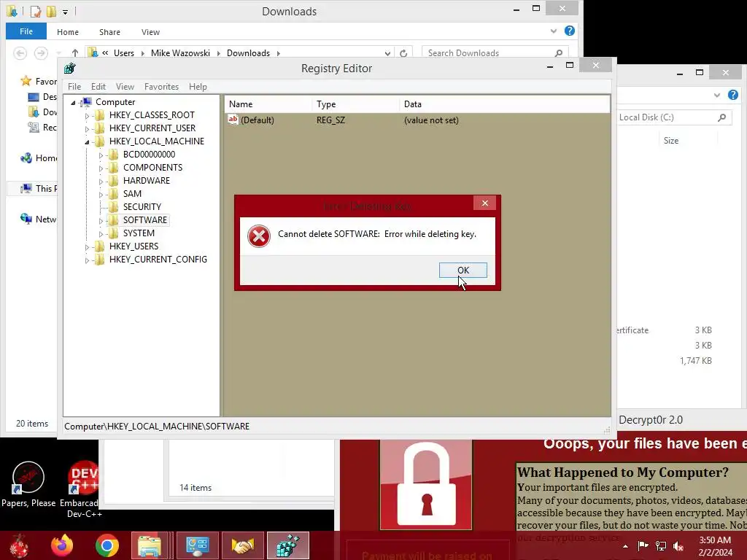Open Embarcadero Dev-C++ desktop shortcut
Image resolution: width=747 pixels, height=560 pixels.
tap(80, 489)
